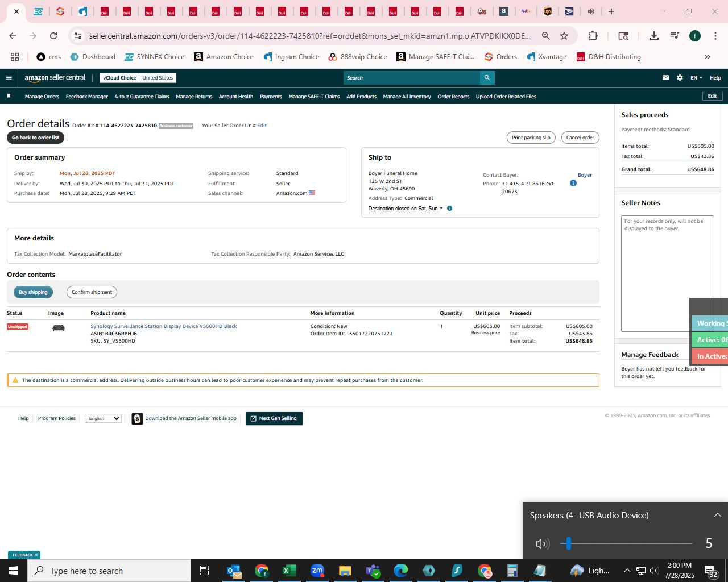Image resolution: width=728 pixels, height=582 pixels.
Task: Expand the bookmarks bar overflow chevron
Action: coord(708,57)
